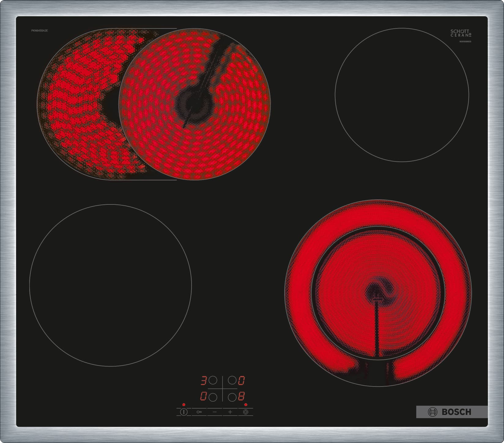Tap the plus heat increase key
Viewport: 504px width, 443px height.
[x=230, y=412]
